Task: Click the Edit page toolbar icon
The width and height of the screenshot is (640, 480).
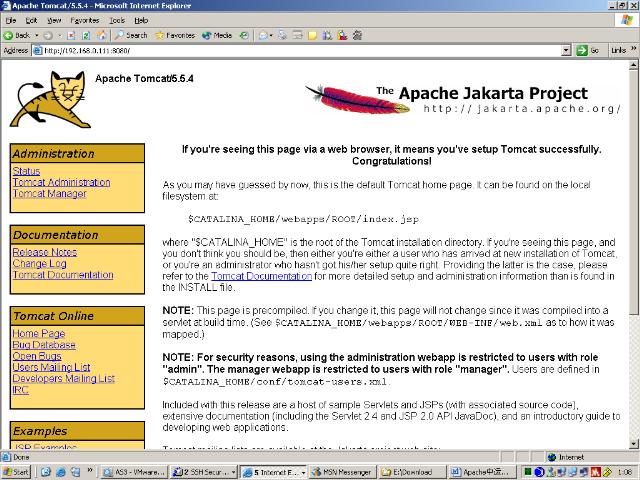Action: (x=298, y=36)
